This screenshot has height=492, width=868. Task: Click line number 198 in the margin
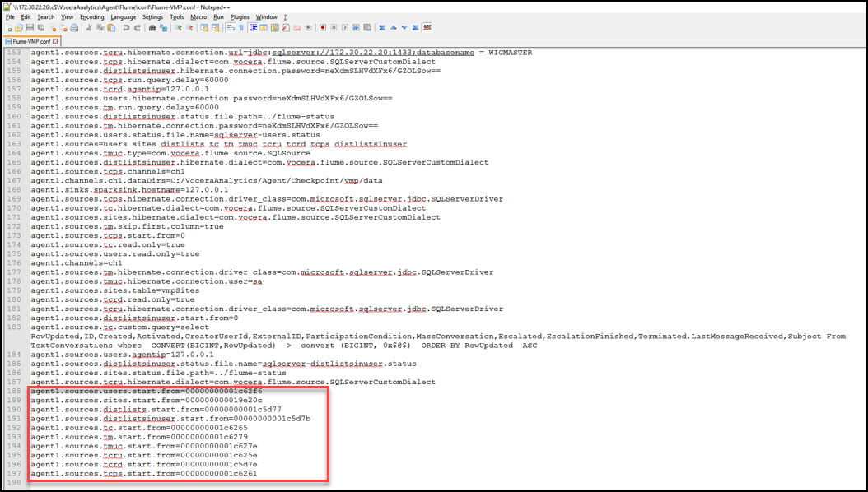14,483
